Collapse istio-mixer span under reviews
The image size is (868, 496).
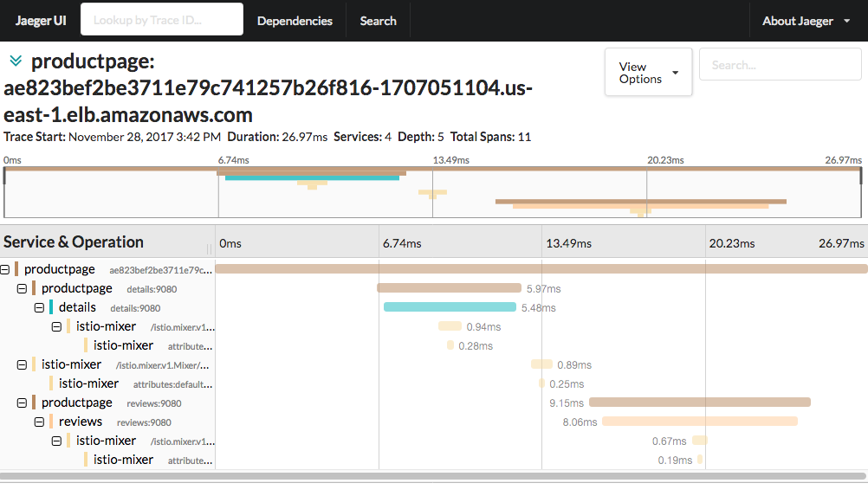click(x=56, y=441)
